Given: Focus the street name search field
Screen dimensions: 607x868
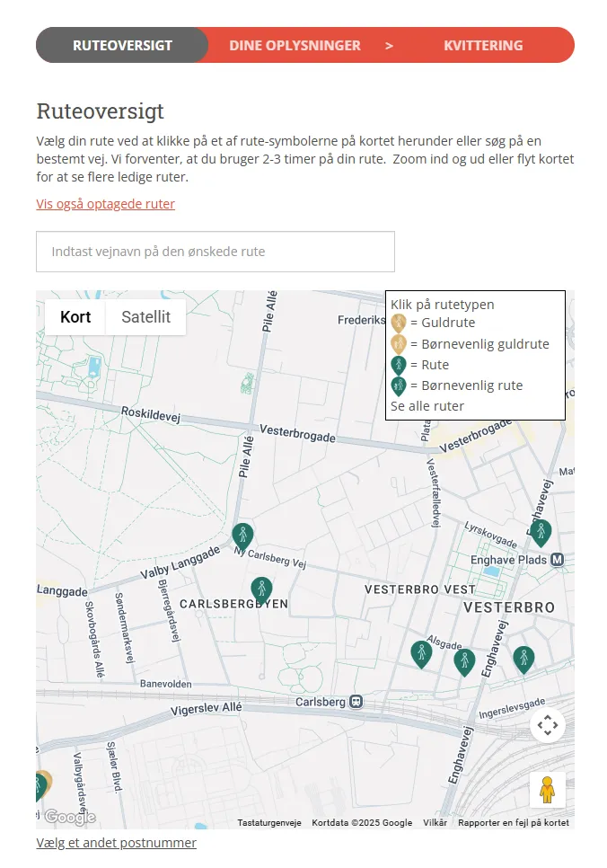Looking at the screenshot, I should (x=216, y=252).
